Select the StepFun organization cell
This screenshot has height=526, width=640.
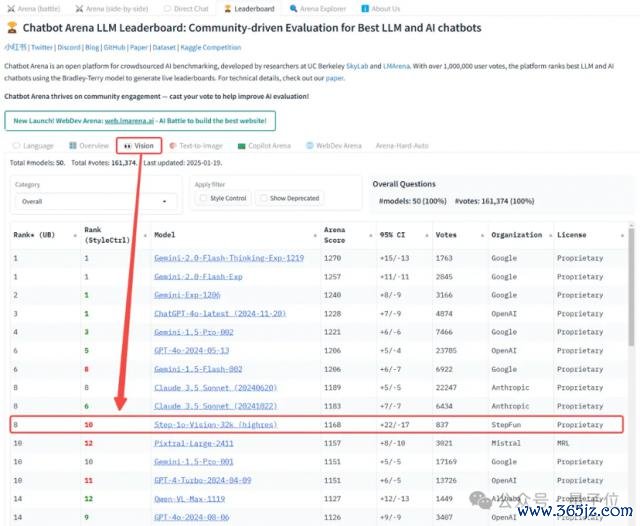click(506, 425)
